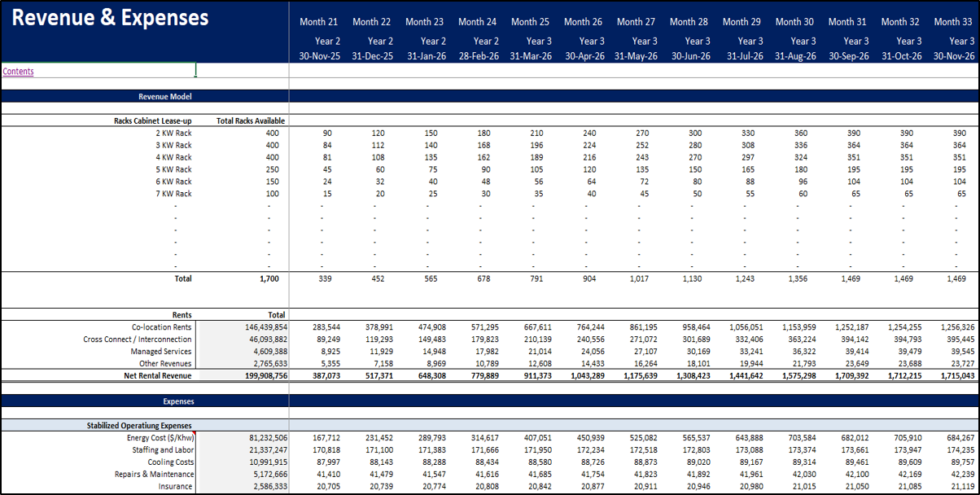Select 7 KW Rack total racks value 100
This screenshot has height=495, width=980.
[273, 194]
